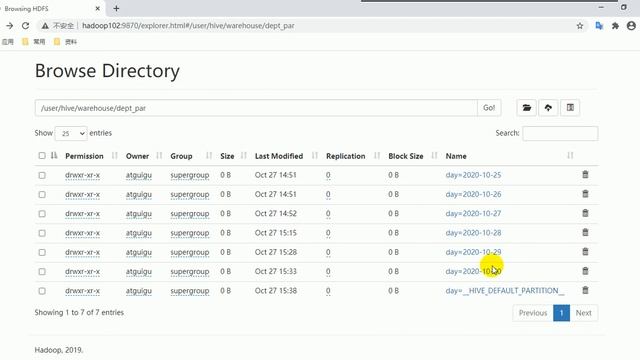Sort by the Owner column header
Image resolution: width=640 pixels, height=360 pixels.
pos(137,156)
